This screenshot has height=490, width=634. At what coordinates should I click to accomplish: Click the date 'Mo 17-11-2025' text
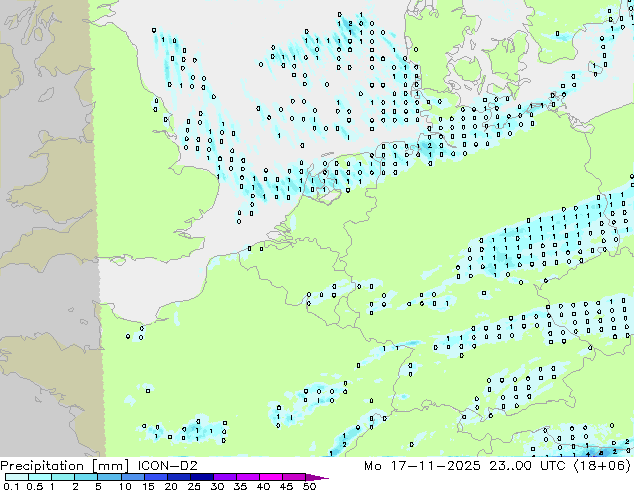point(423,466)
